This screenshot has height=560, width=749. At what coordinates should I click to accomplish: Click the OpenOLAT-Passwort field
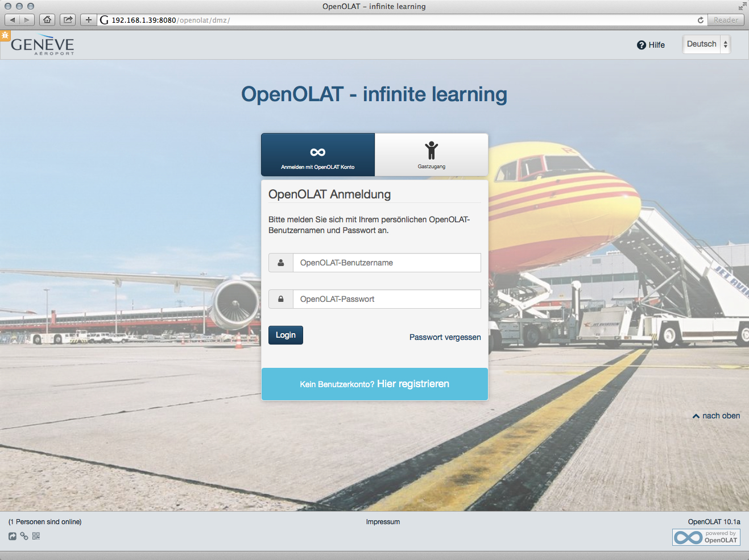click(387, 299)
